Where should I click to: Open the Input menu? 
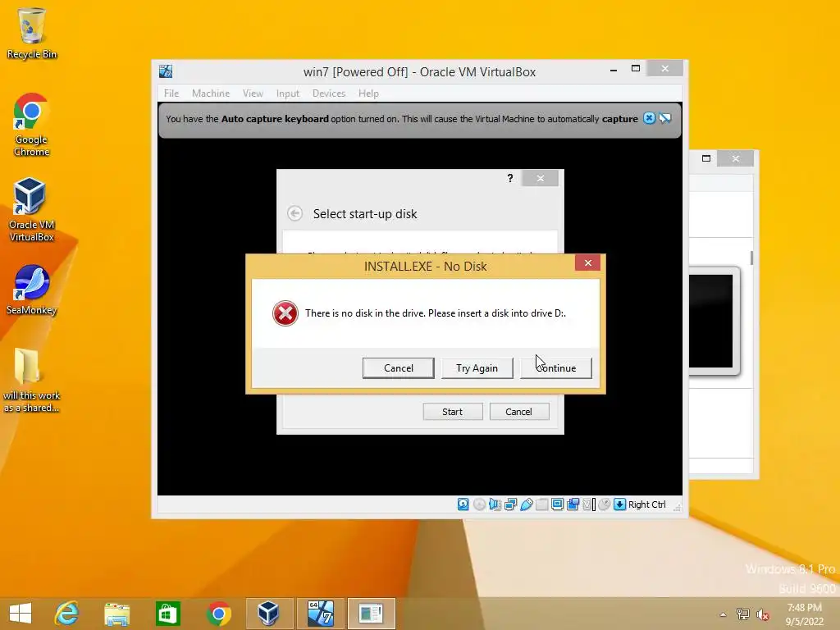288,94
